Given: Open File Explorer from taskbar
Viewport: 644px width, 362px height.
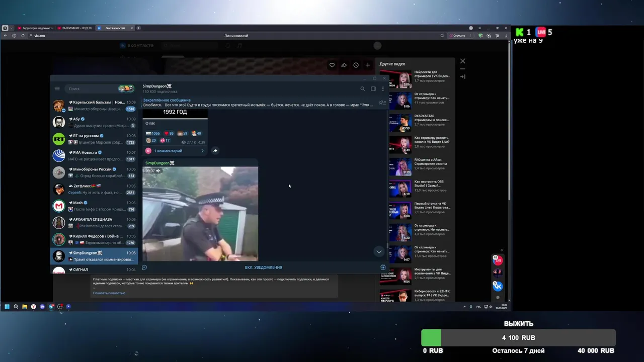Looking at the screenshot, I should 24,306.
